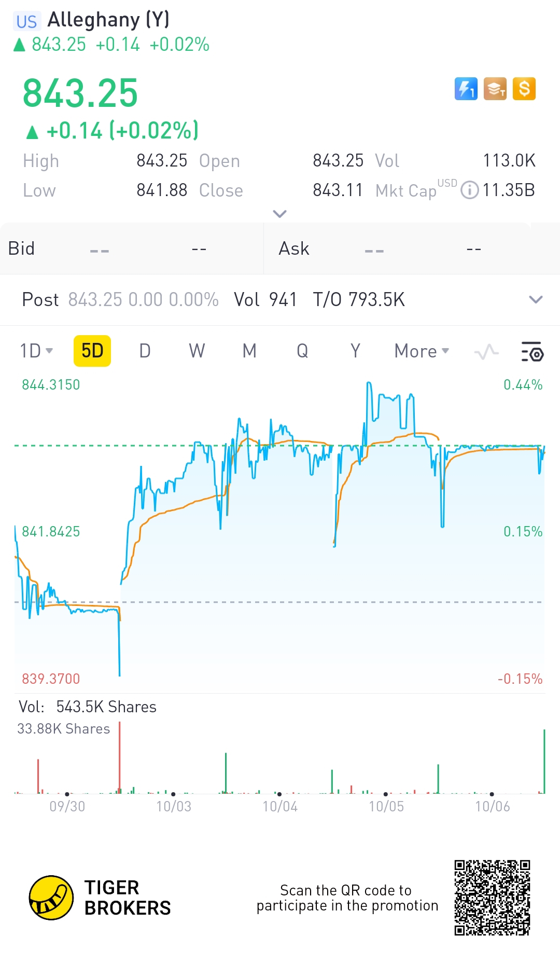This screenshot has width=560, height=980.
Task: Tap the blue lightning bolt icon
Action: [x=466, y=89]
